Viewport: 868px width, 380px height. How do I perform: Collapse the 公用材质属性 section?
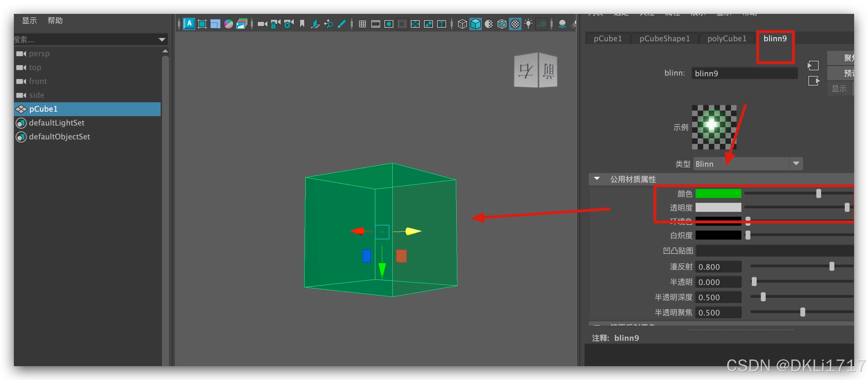click(597, 179)
